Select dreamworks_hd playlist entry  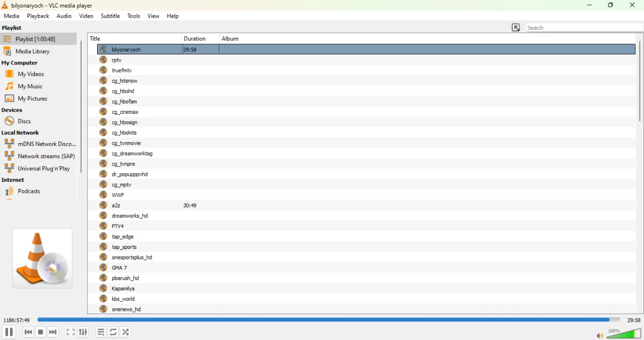pyautogui.click(x=366, y=216)
